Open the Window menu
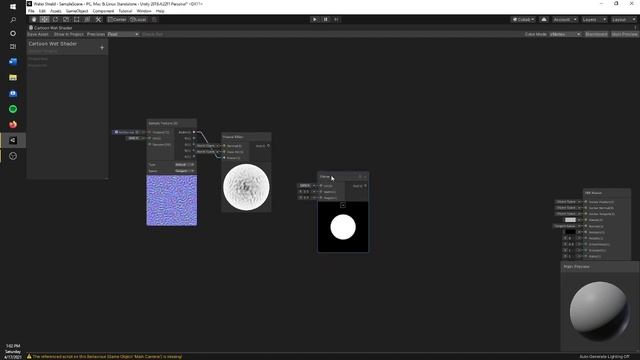Screen dimensions: 640x360 click(x=144, y=11)
